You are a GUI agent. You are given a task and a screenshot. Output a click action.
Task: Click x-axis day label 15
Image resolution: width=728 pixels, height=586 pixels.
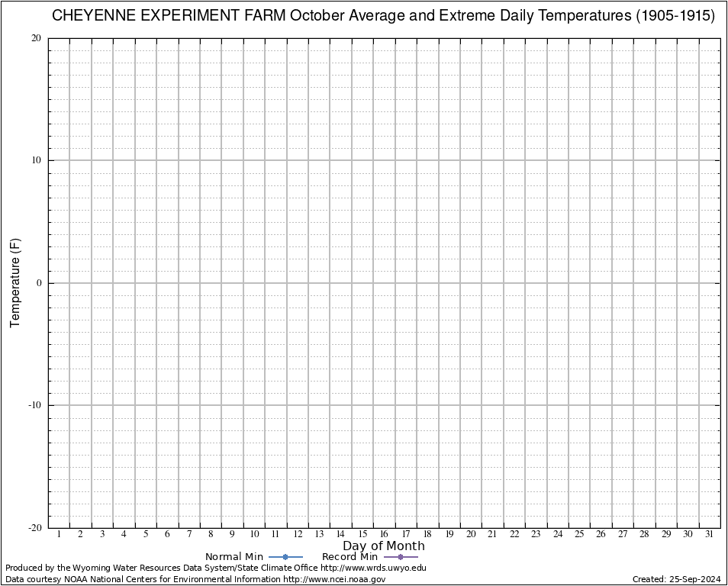point(362,534)
